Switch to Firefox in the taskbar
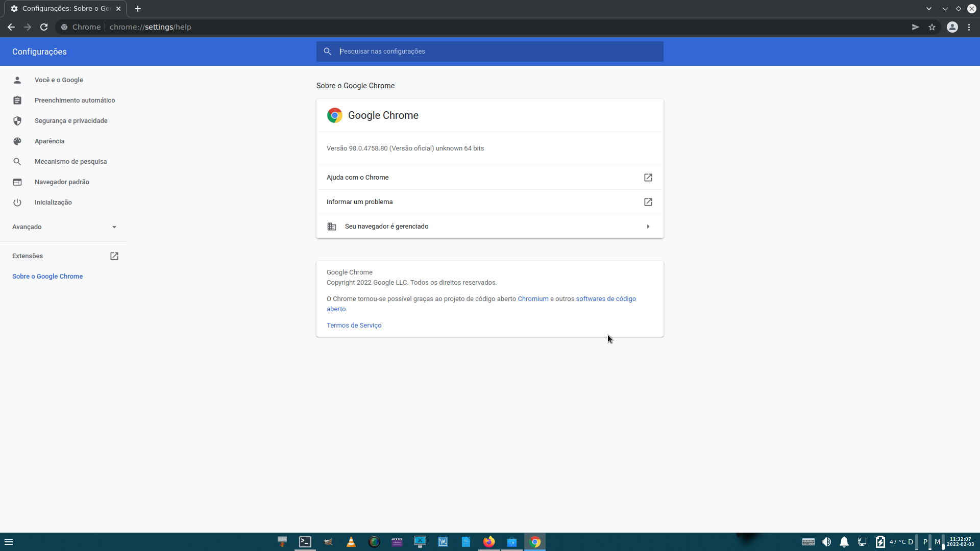 489,542
